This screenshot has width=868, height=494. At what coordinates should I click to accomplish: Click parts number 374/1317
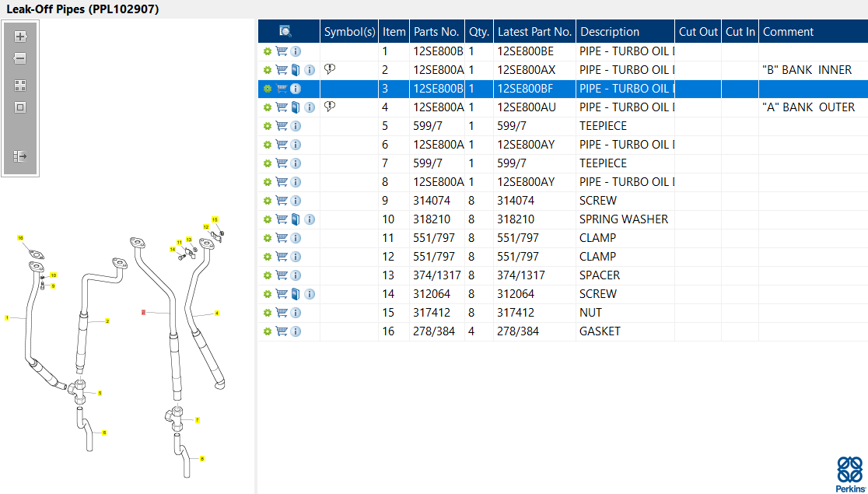[x=437, y=275]
